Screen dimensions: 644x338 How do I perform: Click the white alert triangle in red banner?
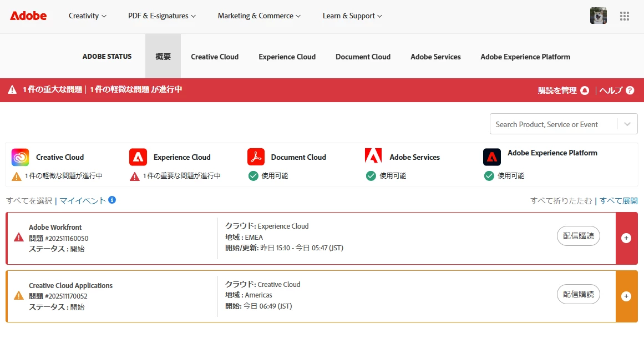(x=12, y=90)
